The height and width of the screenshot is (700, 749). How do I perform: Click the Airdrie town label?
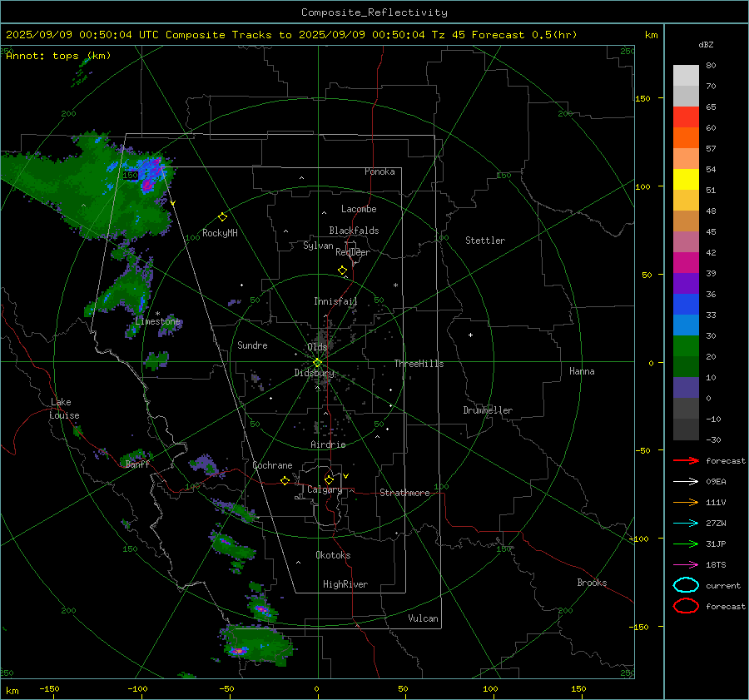(328, 444)
